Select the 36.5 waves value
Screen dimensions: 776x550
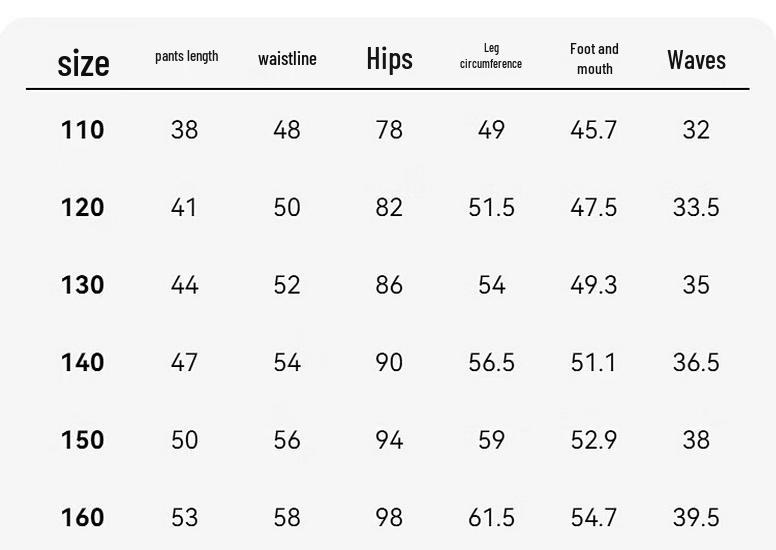(696, 362)
